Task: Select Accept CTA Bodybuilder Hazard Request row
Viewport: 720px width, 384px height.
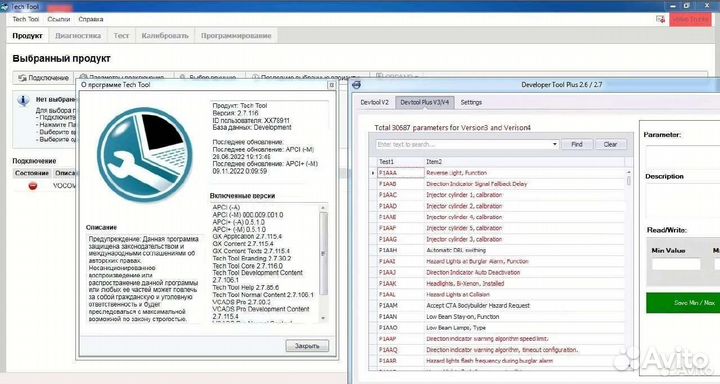Action: tap(497, 305)
